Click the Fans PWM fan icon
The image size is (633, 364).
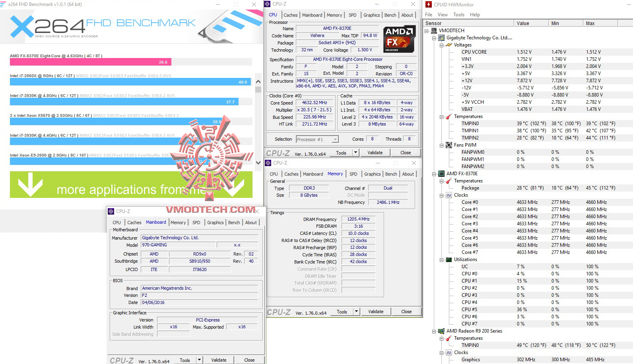pyautogui.click(x=449, y=145)
